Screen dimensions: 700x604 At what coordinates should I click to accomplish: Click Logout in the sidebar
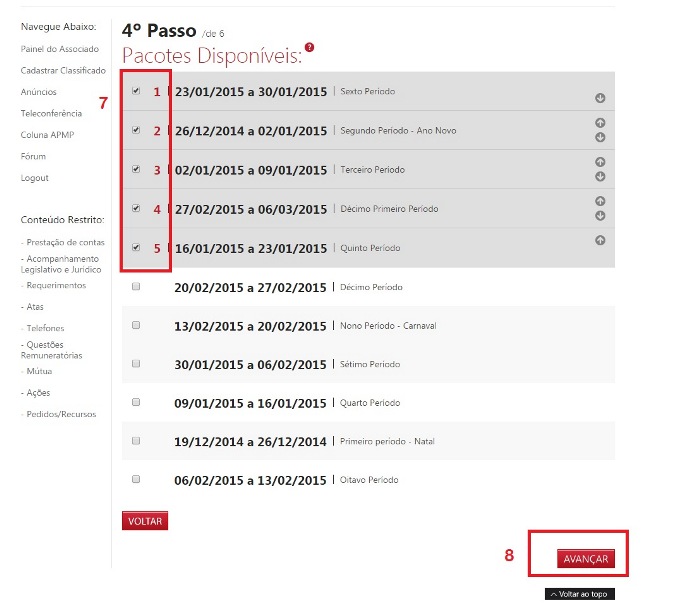pyautogui.click(x=34, y=178)
